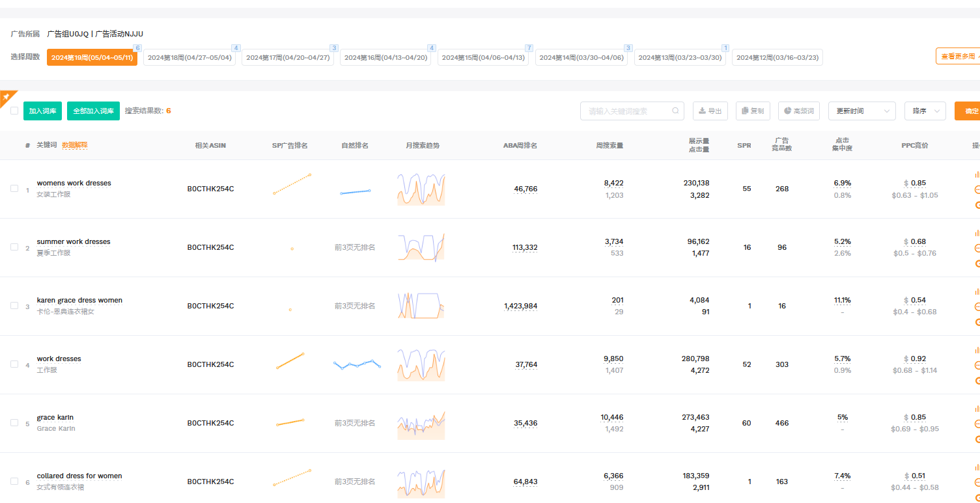Switch to 2024第18周 (04/27~05/04) tab
This screenshot has height=503, width=980.
(x=189, y=57)
